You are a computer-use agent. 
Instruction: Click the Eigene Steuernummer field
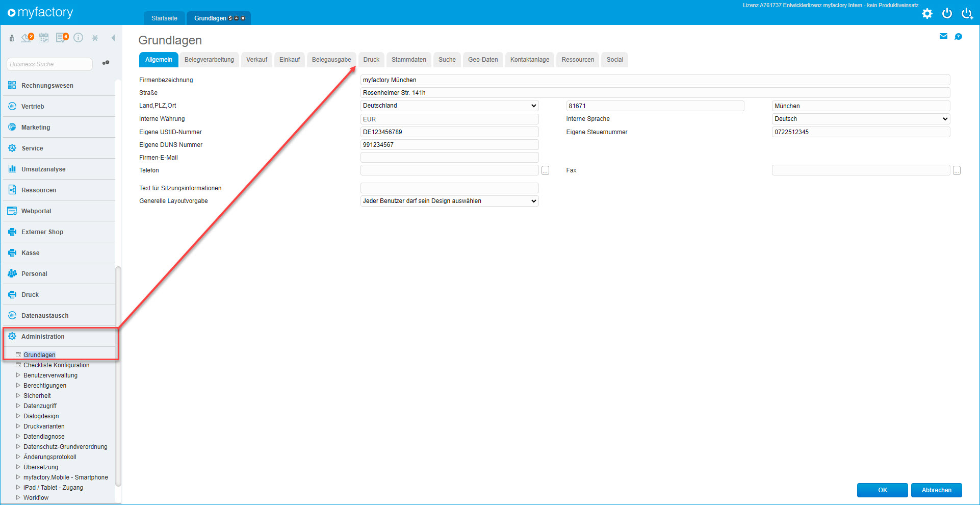[x=861, y=132]
